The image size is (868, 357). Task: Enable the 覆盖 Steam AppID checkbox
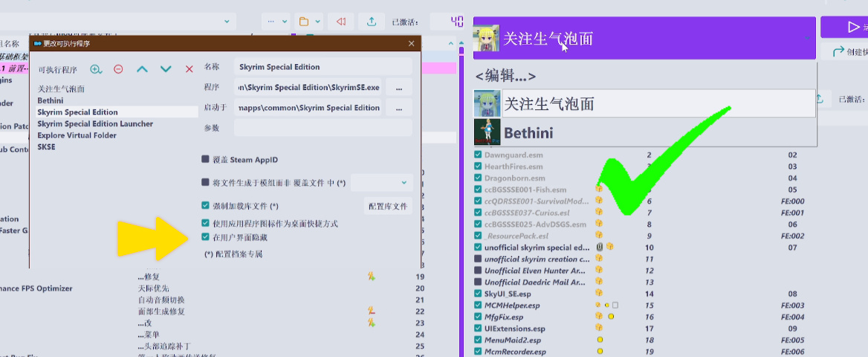click(205, 160)
